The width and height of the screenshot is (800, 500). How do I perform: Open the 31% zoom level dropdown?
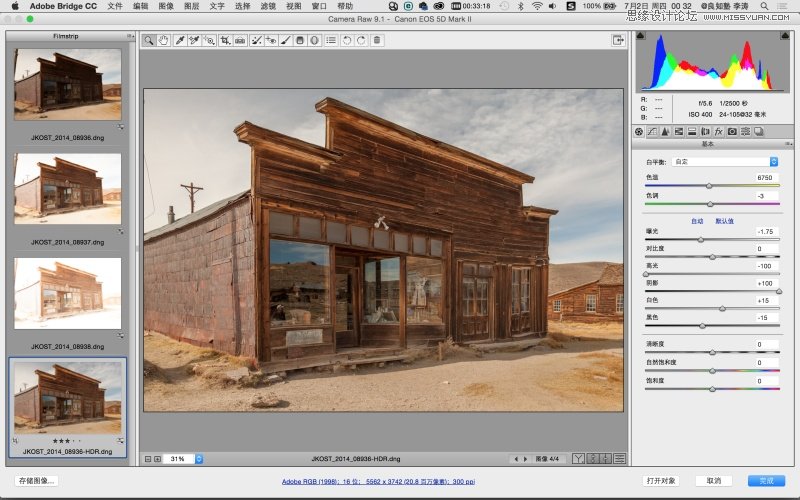pyautogui.click(x=198, y=458)
